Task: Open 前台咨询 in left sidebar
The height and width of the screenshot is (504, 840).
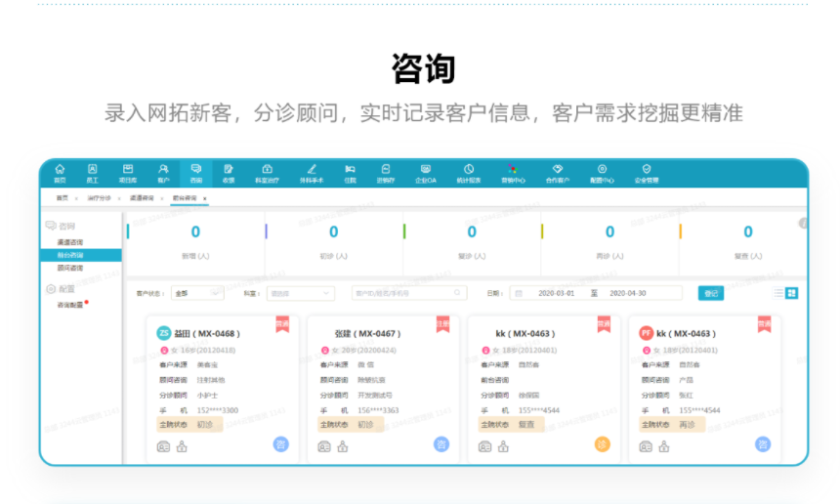Action: coord(81,256)
